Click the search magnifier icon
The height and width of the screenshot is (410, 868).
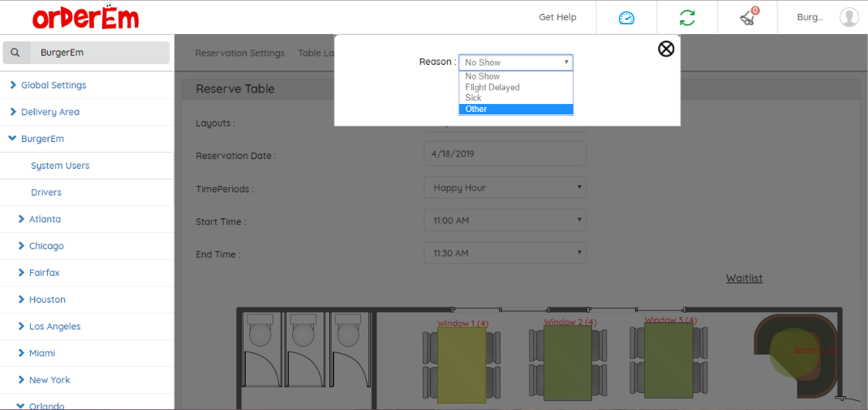point(15,53)
